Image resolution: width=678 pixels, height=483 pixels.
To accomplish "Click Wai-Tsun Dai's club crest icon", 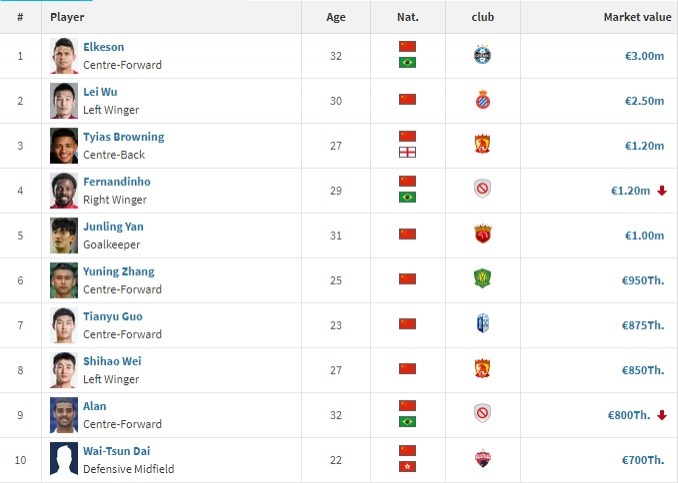I will pos(482,459).
